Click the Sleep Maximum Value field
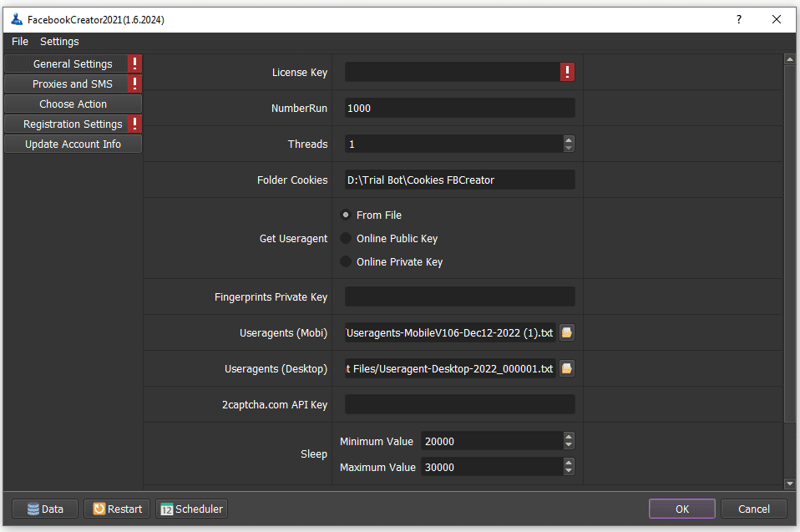This screenshot has height=532, width=800. 493,467
